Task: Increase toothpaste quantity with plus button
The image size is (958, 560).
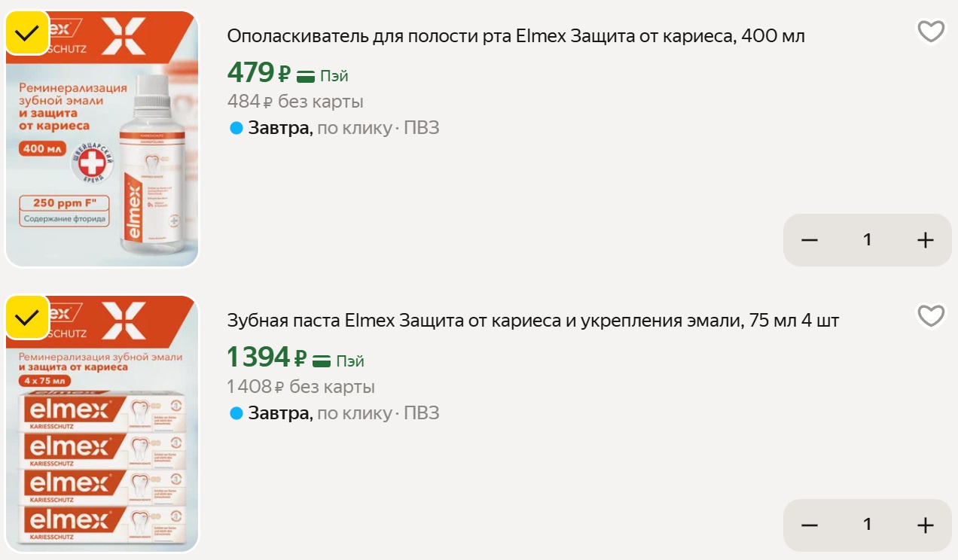Action: (x=925, y=525)
